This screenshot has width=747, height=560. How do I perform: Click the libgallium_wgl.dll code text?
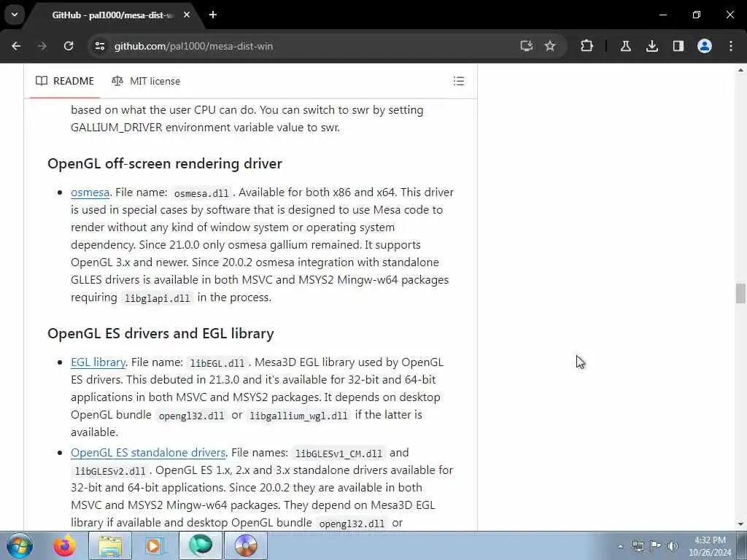[x=298, y=416]
